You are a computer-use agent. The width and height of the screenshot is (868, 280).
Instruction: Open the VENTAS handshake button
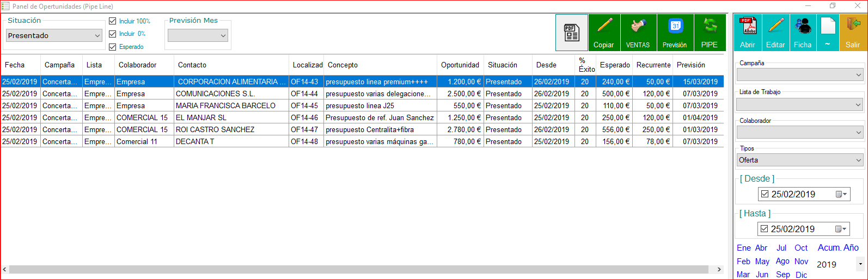pyautogui.click(x=638, y=33)
